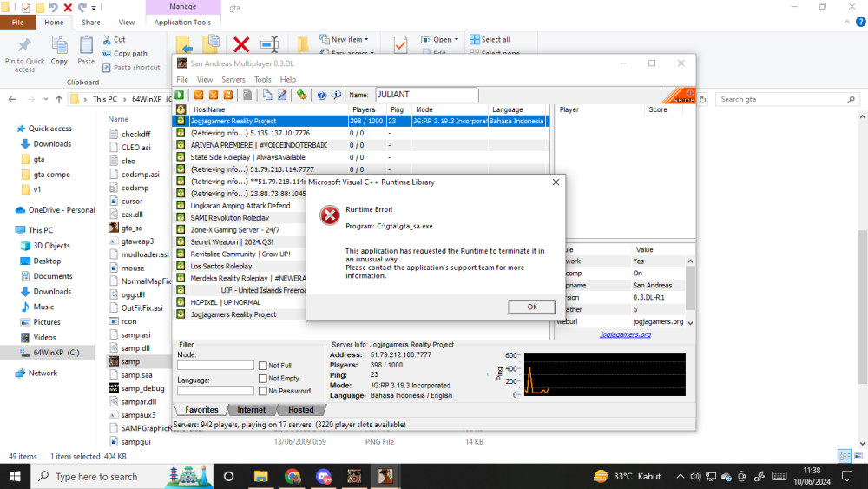This screenshot has width=868, height=489.
Task: Open SA-MP Settings tool icon
Action: [302, 95]
